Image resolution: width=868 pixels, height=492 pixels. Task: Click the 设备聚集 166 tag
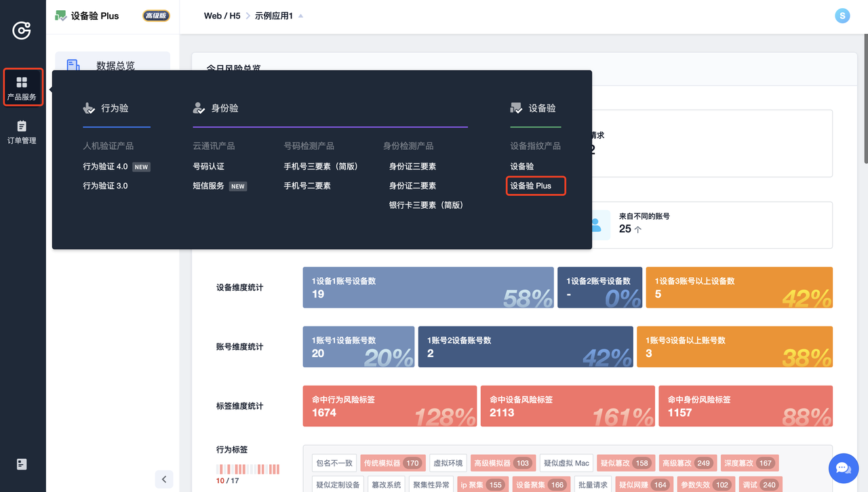point(540,485)
